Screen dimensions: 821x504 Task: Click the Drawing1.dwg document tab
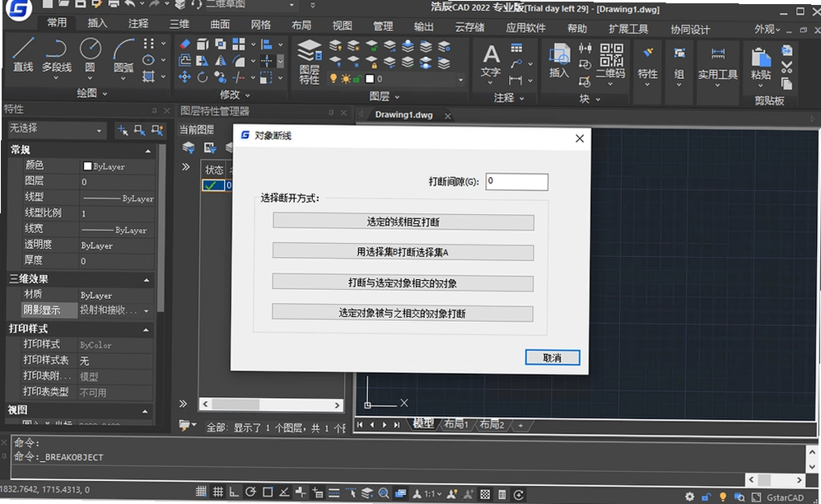click(404, 114)
